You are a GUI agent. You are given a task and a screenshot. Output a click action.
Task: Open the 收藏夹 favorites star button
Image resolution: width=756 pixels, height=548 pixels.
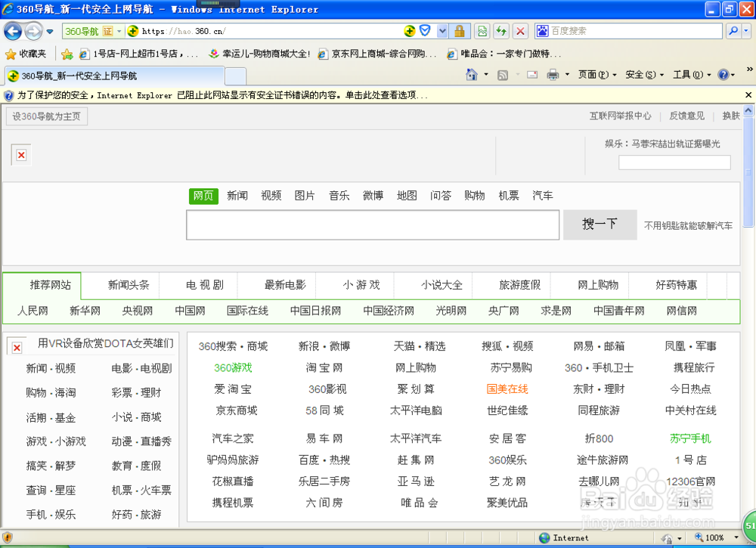click(x=25, y=54)
